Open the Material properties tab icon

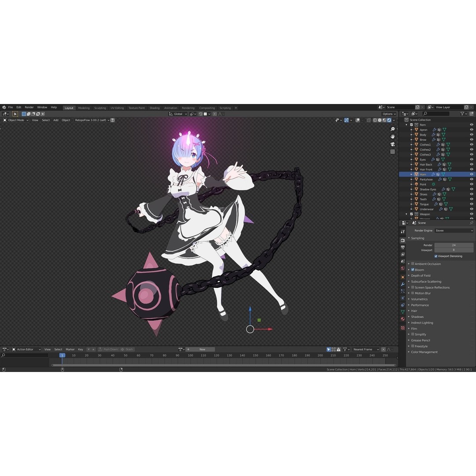click(403, 319)
